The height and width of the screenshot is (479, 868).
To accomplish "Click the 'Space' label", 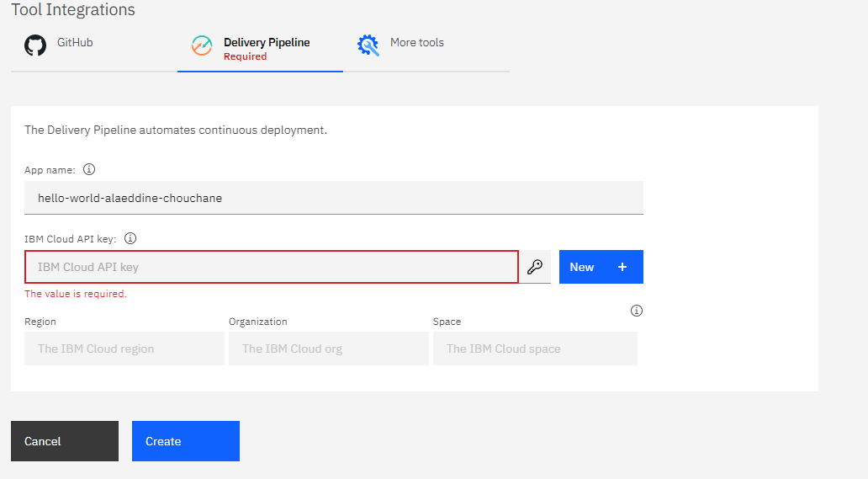I will [447, 322].
